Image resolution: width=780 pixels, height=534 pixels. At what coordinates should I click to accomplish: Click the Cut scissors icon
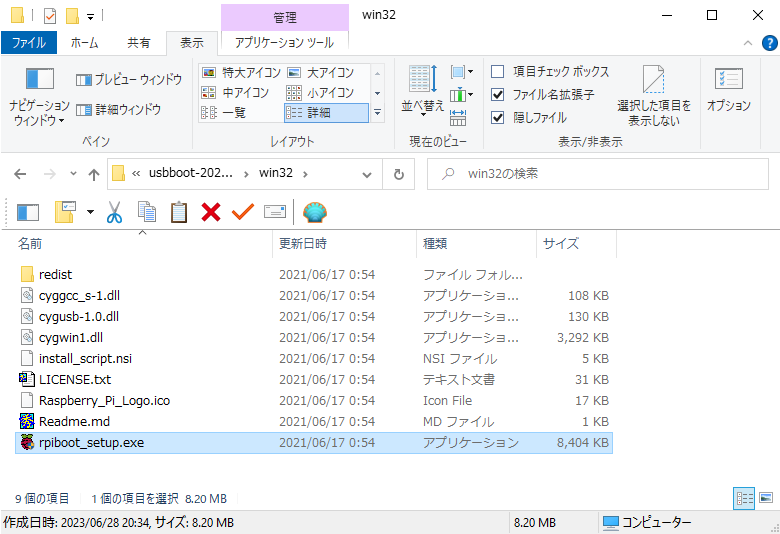(x=114, y=212)
